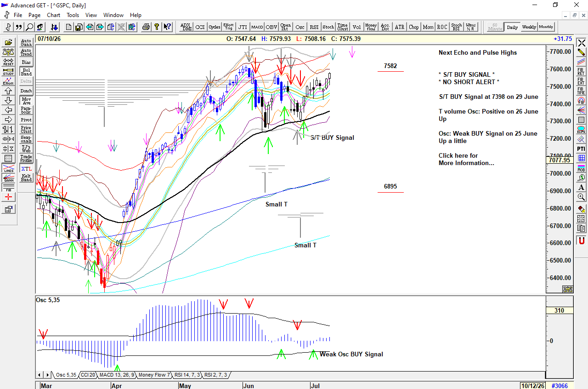Select the LINES drawing tool
The image size is (588, 389).
coord(8,168)
